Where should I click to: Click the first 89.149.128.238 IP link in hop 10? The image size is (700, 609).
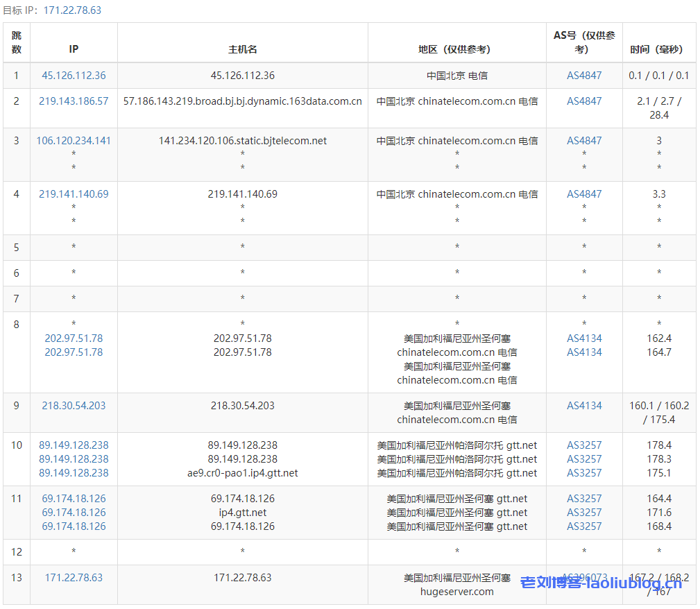[74, 445]
